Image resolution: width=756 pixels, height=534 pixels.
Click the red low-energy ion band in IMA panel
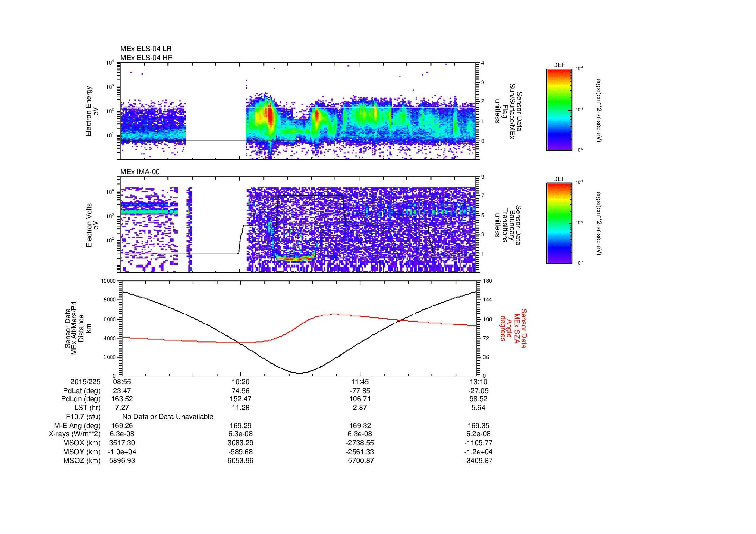(x=295, y=259)
